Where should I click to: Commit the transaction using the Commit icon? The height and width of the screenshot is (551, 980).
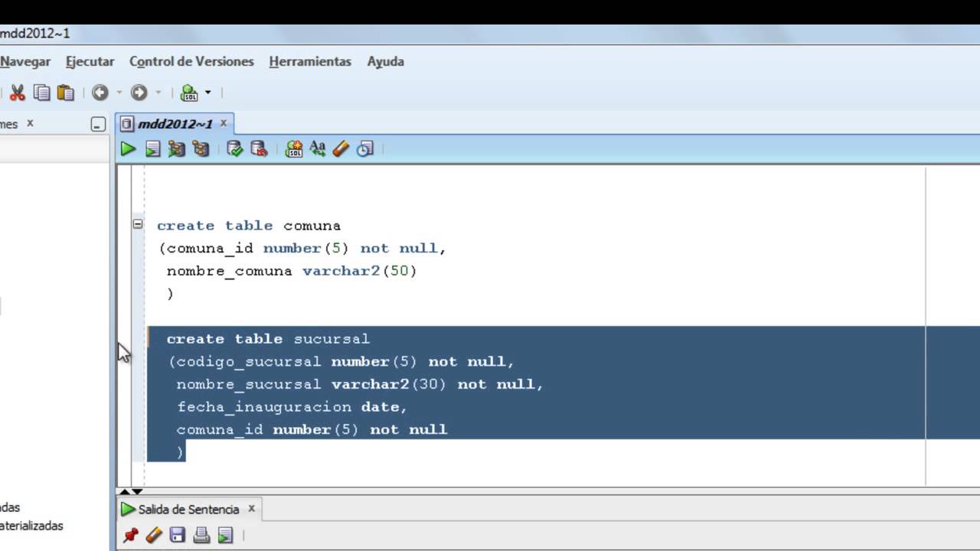point(235,148)
